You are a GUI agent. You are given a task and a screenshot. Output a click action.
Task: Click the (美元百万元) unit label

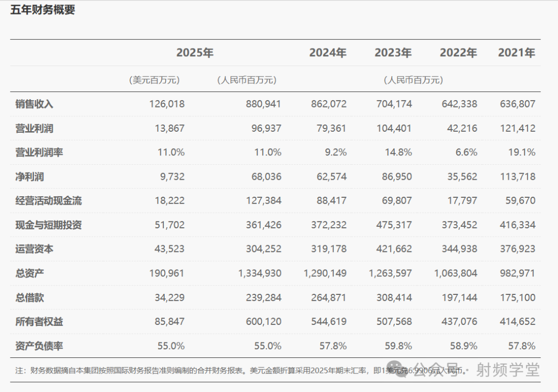tap(154, 80)
